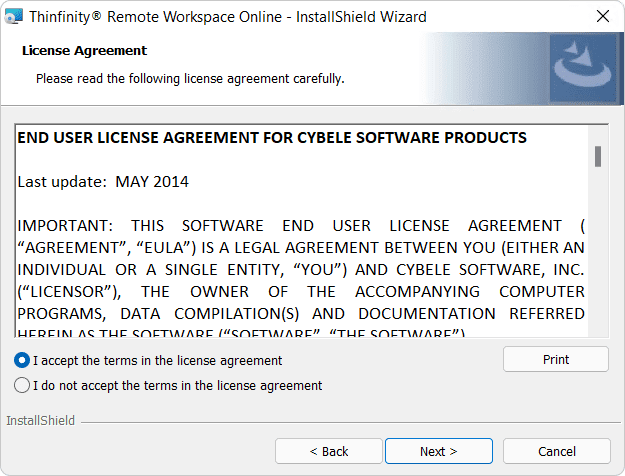Image resolution: width=625 pixels, height=476 pixels.
Task: Click the 'Last update: MAY 2014' line
Action: tap(103, 182)
